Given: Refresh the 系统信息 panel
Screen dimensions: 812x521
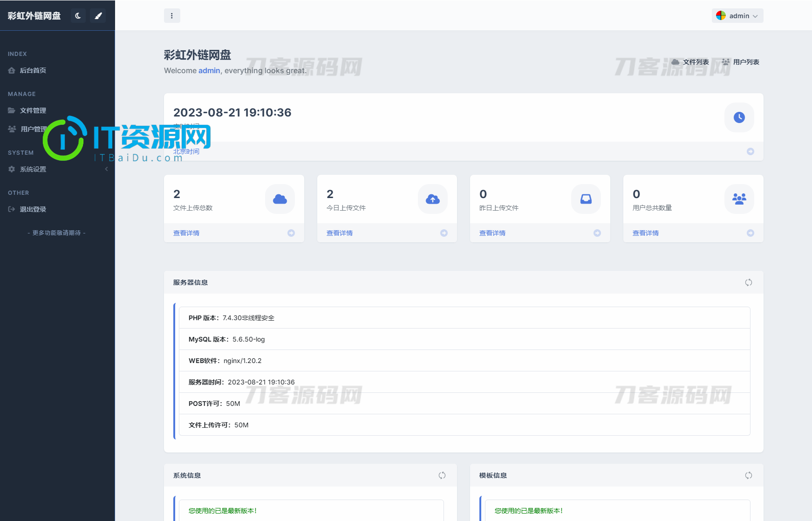Looking at the screenshot, I should click(x=442, y=475).
